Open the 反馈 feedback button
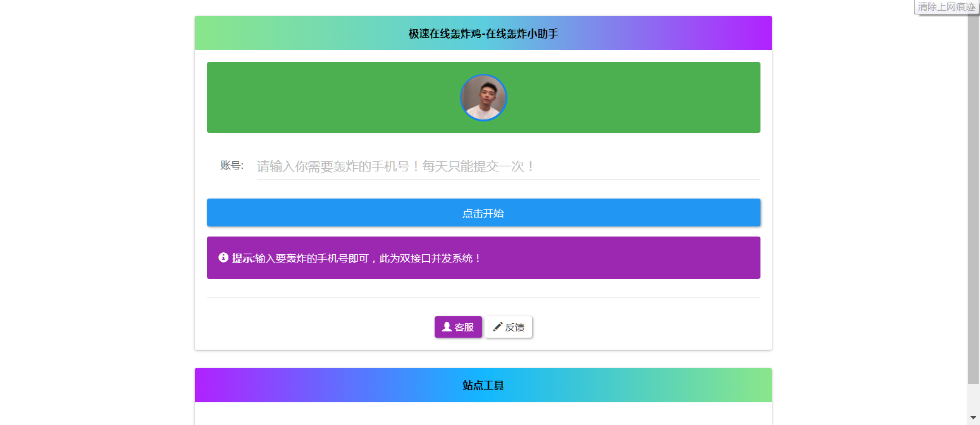Viewport: 980px width, 425px height. tap(509, 327)
